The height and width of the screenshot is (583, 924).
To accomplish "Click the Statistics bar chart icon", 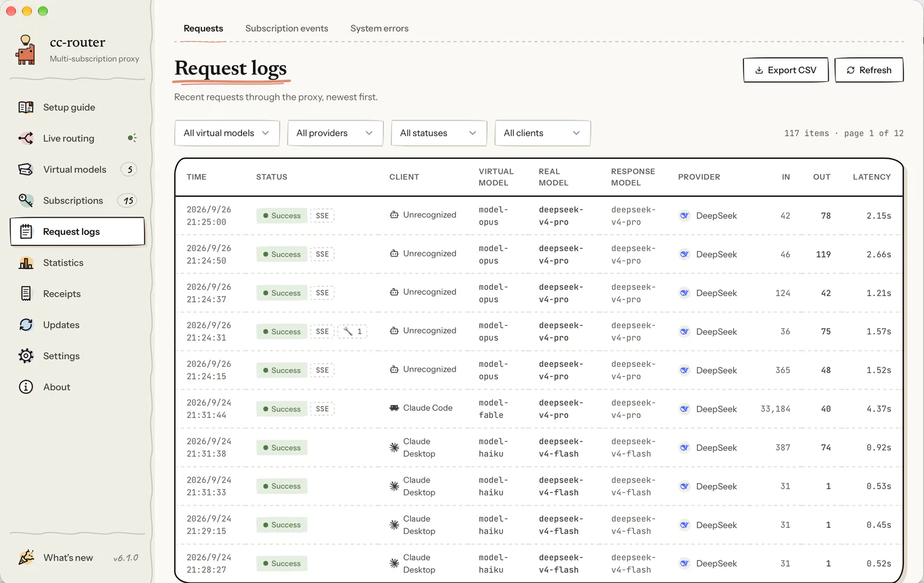I will (x=26, y=263).
